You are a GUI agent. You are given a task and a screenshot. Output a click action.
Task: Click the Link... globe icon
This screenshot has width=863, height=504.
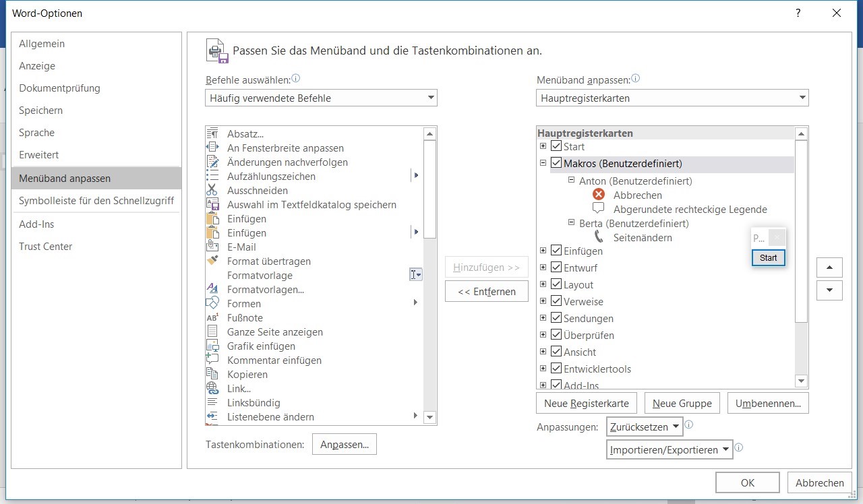pyautogui.click(x=212, y=388)
